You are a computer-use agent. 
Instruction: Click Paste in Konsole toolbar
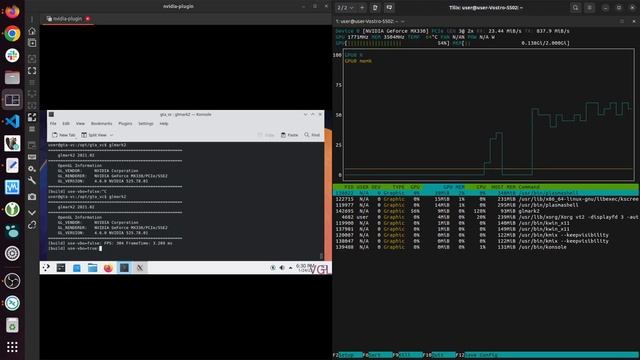point(289,135)
